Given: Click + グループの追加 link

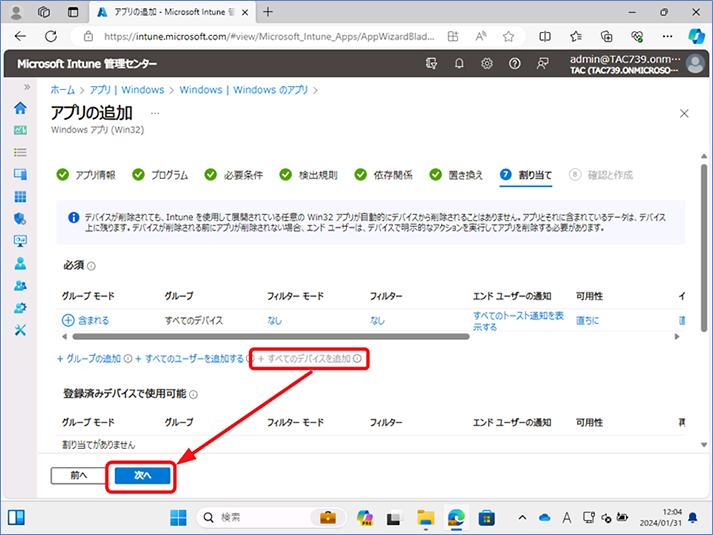Looking at the screenshot, I should (x=89, y=359).
